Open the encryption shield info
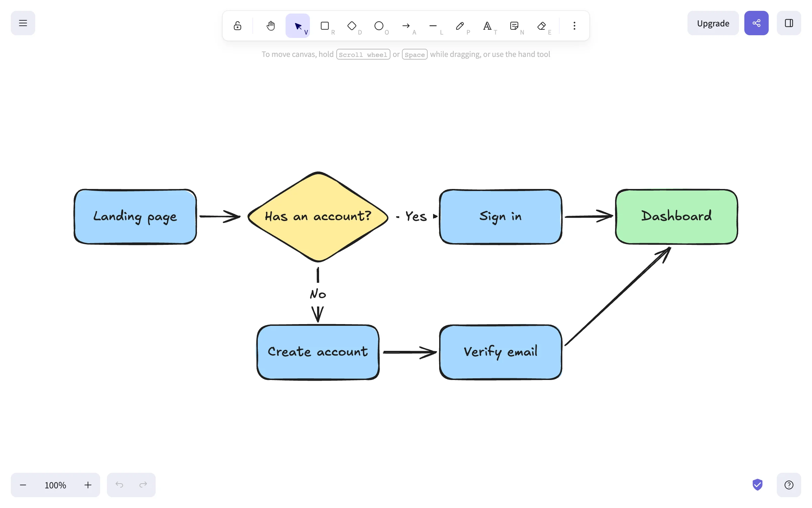The image size is (812, 508). [x=758, y=485]
